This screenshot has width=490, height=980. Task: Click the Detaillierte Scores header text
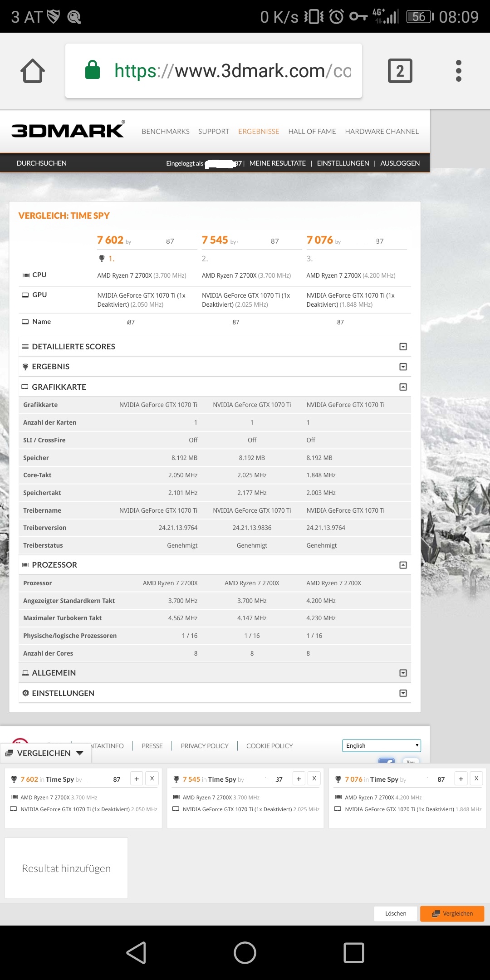73,347
